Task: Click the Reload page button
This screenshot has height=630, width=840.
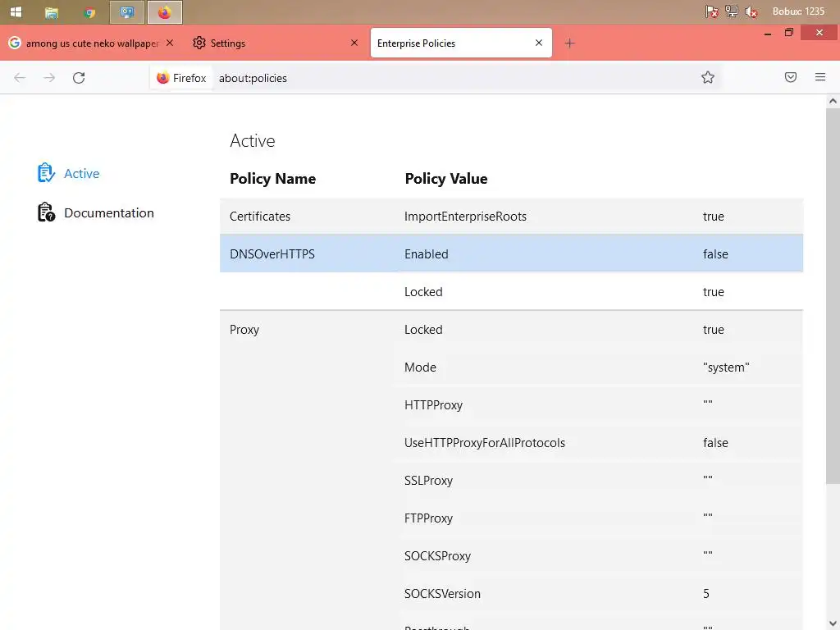Action: click(x=79, y=78)
